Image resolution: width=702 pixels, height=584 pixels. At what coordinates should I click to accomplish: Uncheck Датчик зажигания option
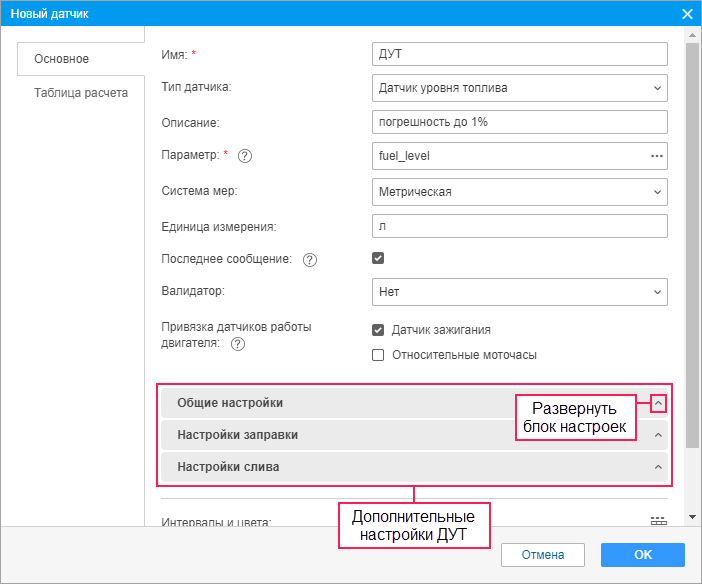[378, 330]
